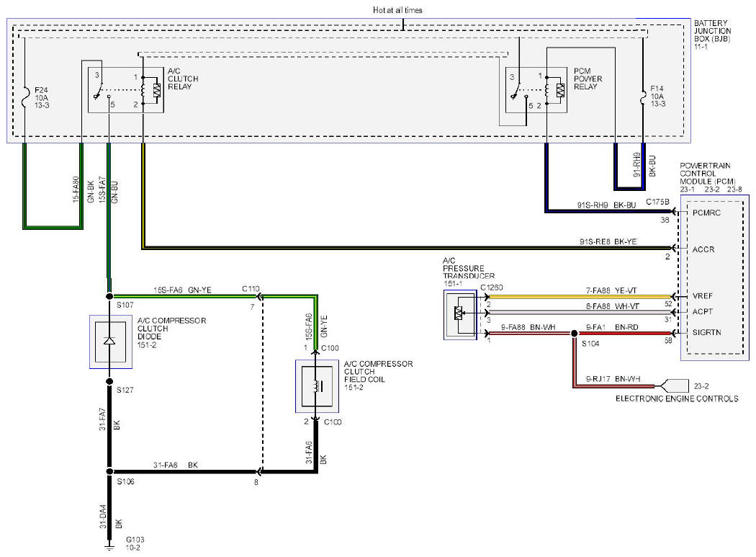The height and width of the screenshot is (557, 756).
Task: Select the "31-FA7" wire label
Action: (x=102, y=419)
